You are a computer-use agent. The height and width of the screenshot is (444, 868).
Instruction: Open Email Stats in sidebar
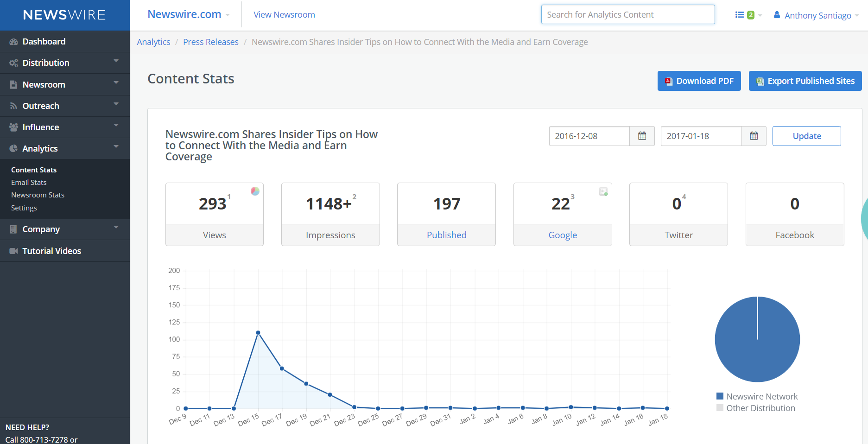(x=29, y=183)
